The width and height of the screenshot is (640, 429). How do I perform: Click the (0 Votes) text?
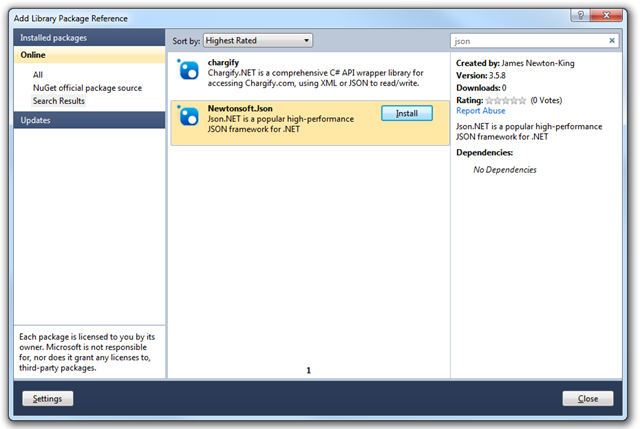(x=546, y=100)
